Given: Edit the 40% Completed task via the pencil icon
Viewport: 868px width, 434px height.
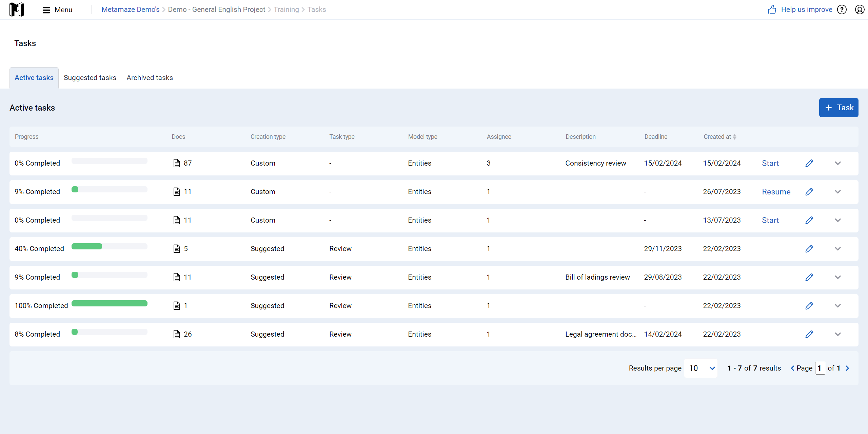Looking at the screenshot, I should tap(809, 249).
